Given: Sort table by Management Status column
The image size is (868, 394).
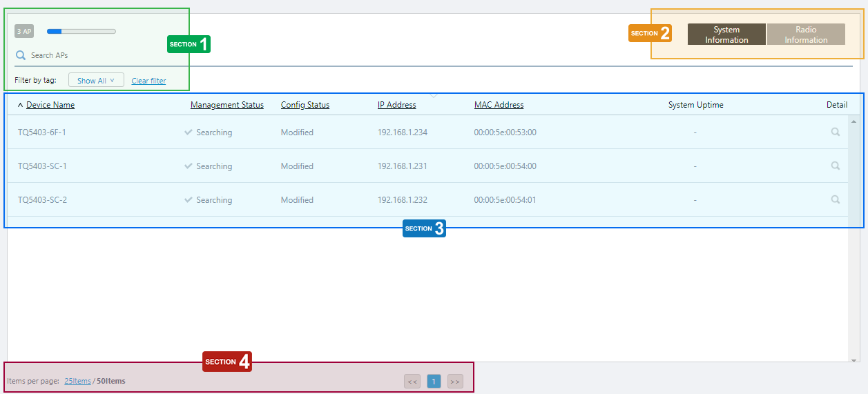Looking at the screenshot, I should tap(226, 105).
